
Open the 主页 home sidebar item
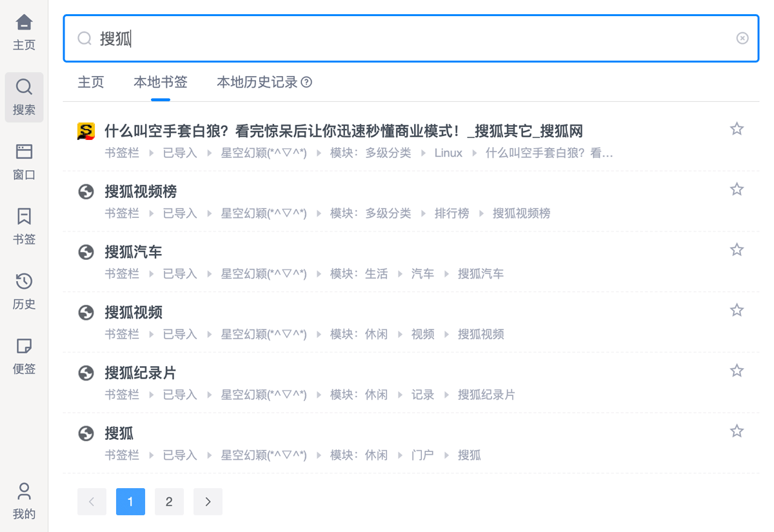(x=24, y=32)
